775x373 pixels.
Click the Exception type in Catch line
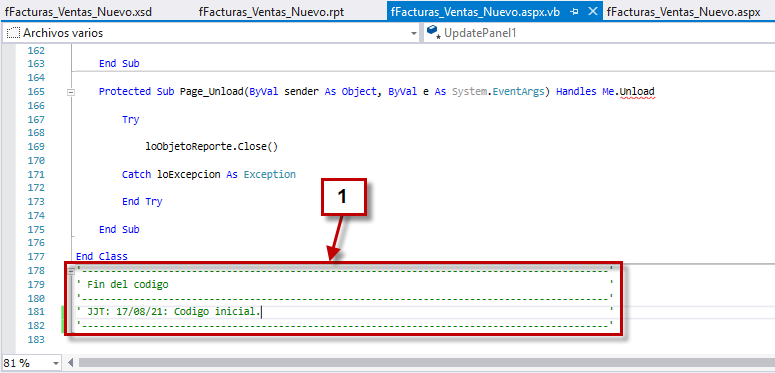(x=269, y=174)
